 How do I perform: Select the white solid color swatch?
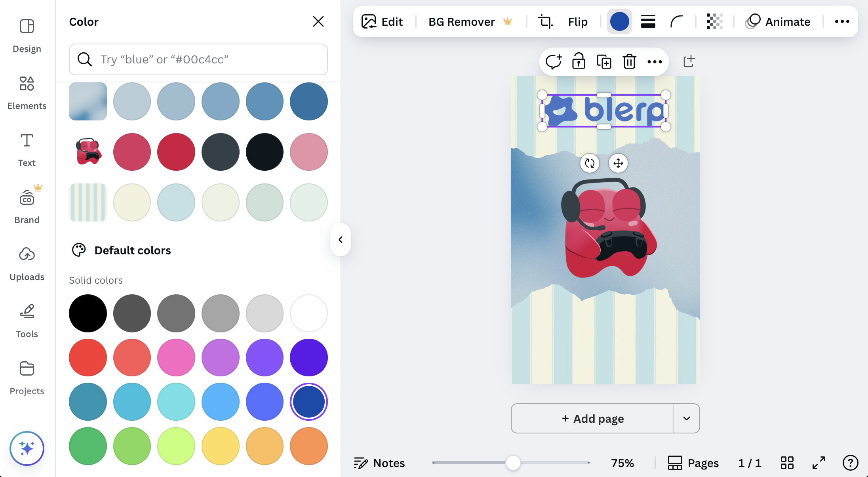309,313
